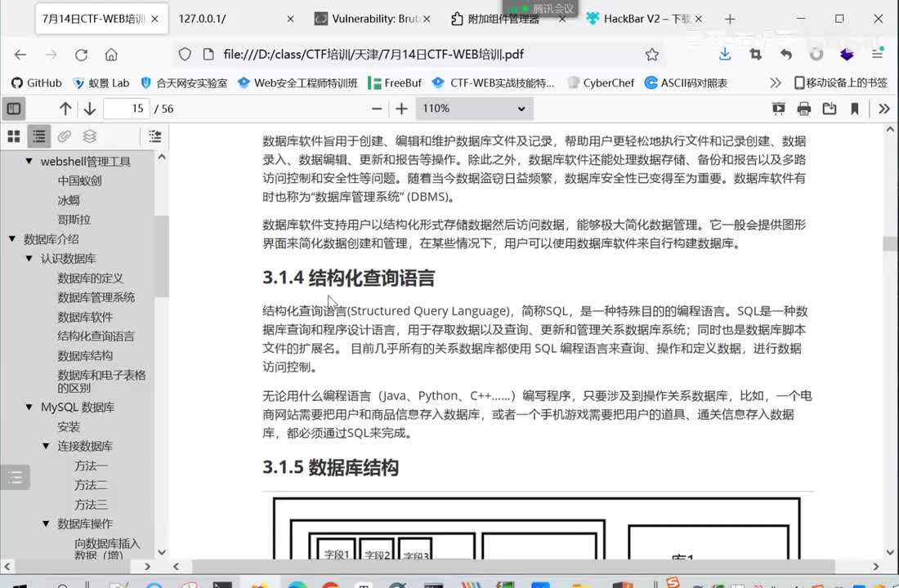Image resolution: width=899 pixels, height=588 pixels.
Task: Print the PDF document
Action: (x=804, y=109)
